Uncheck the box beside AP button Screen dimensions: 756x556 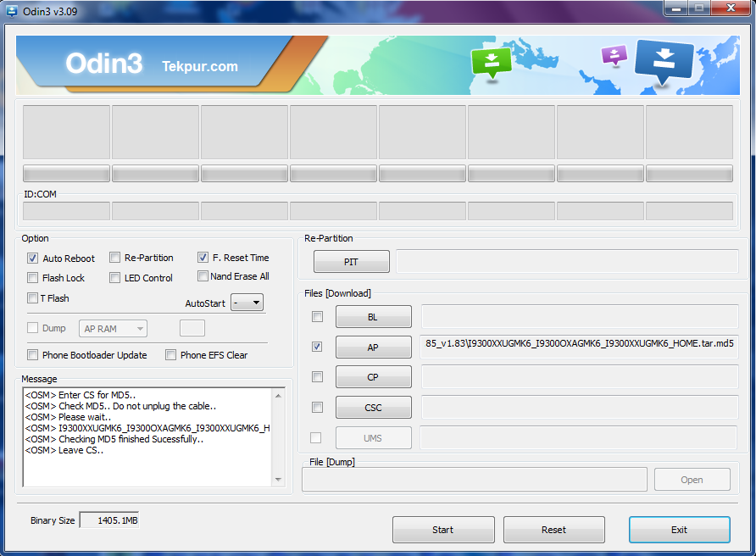click(317, 347)
